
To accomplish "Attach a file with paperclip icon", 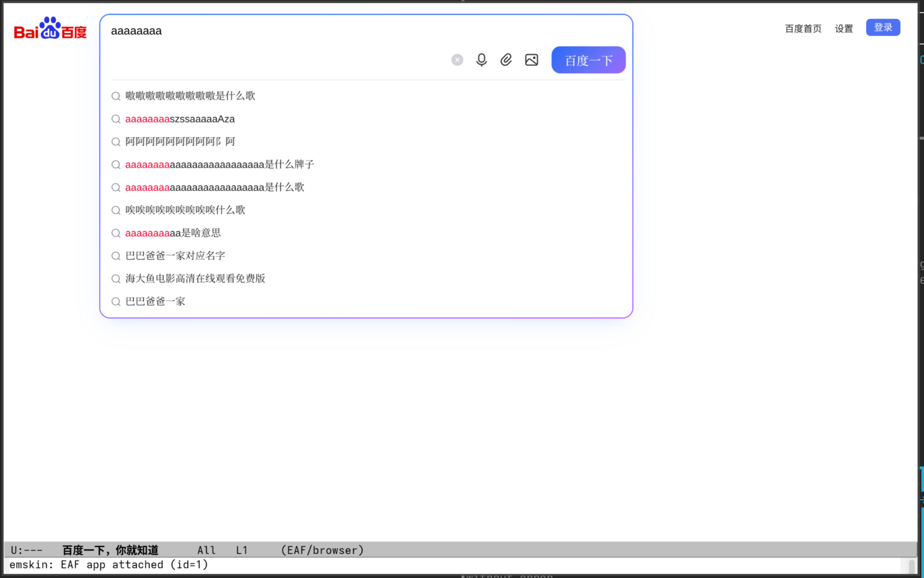I will [x=506, y=60].
